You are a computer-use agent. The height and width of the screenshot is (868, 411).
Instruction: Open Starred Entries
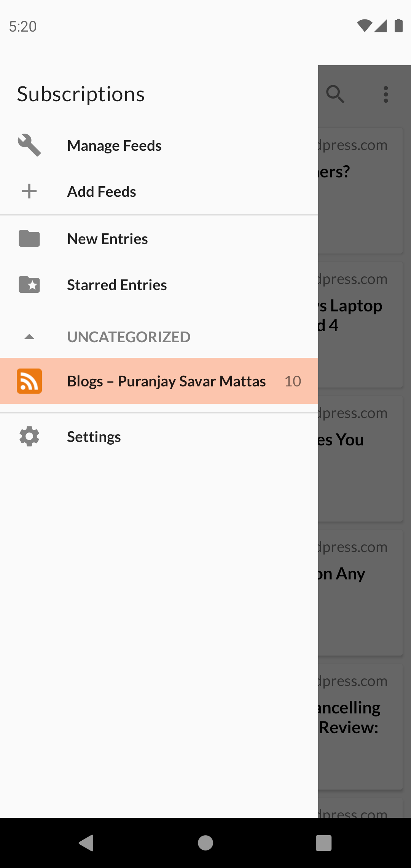[x=117, y=285]
